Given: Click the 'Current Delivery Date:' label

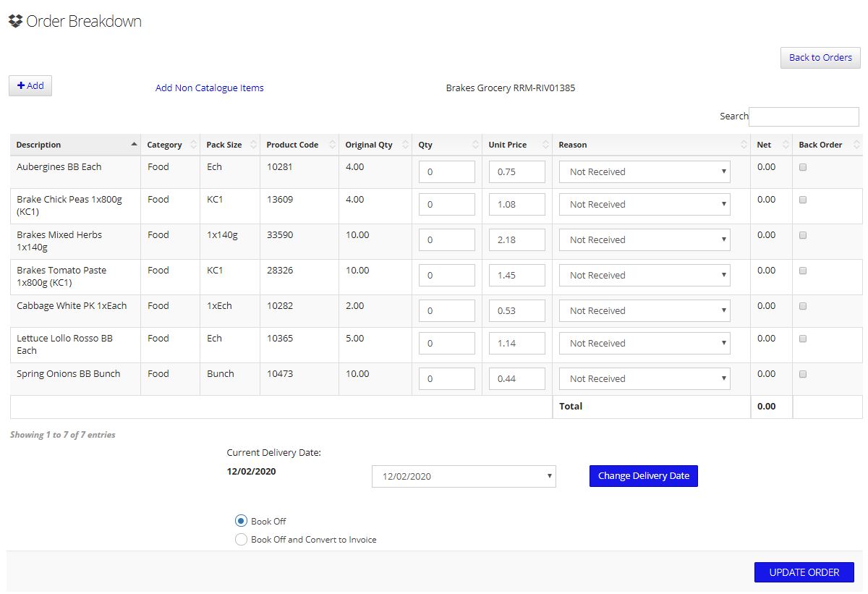Looking at the screenshot, I should click(273, 453).
